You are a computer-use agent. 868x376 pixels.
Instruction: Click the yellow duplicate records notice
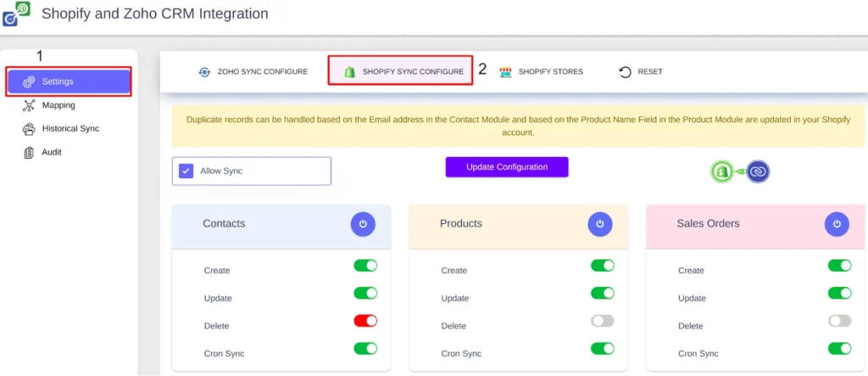518,126
